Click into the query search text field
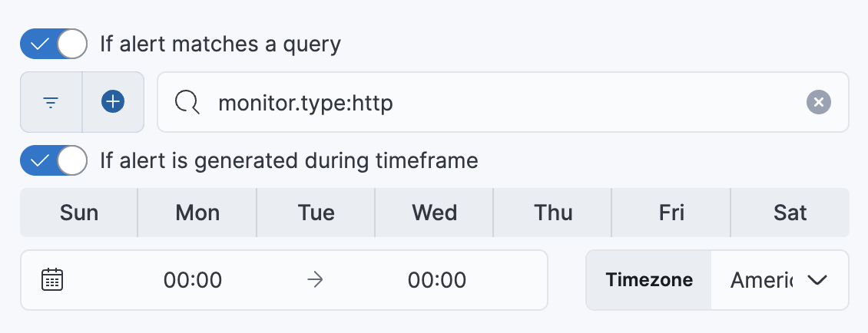Viewport: 868px width, 333px height. pos(499,102)
